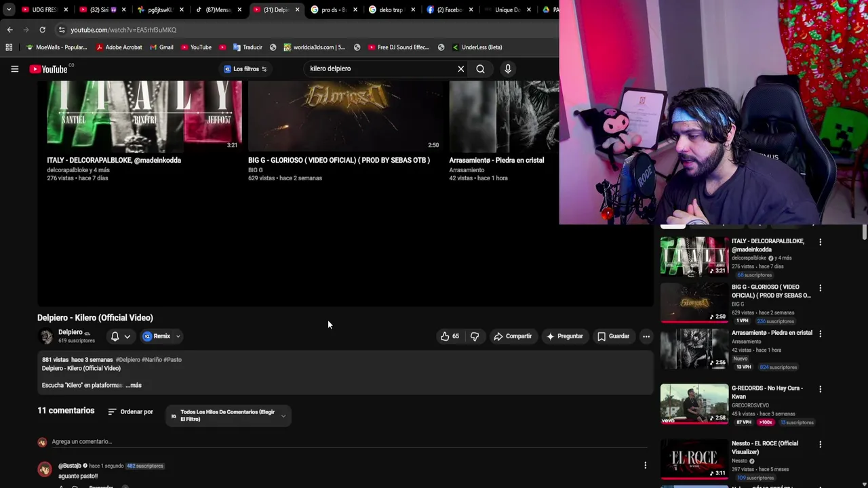Click the browser address bar URL
The image size is (868, 488).
pos(123,30)
